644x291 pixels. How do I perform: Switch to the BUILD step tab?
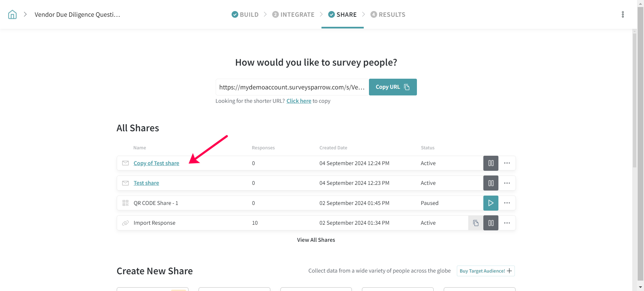pyautogui.click(x=245, y=14)
